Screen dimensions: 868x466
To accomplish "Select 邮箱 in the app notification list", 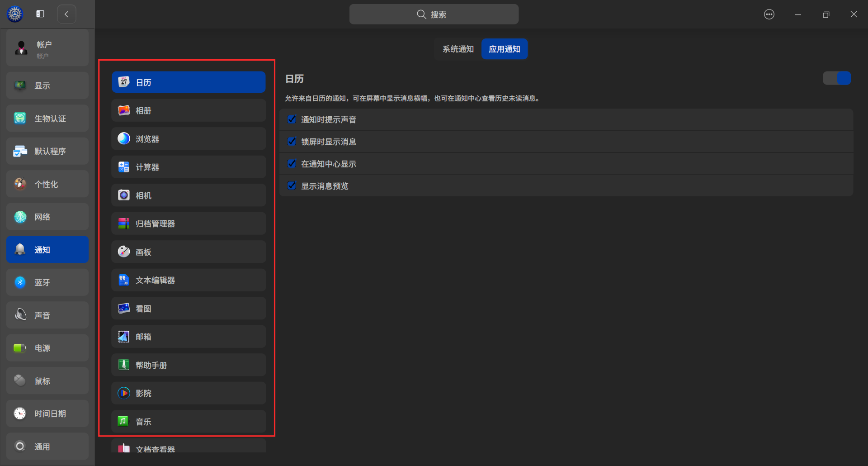I will pyautogui.click(x=188, y=336).
